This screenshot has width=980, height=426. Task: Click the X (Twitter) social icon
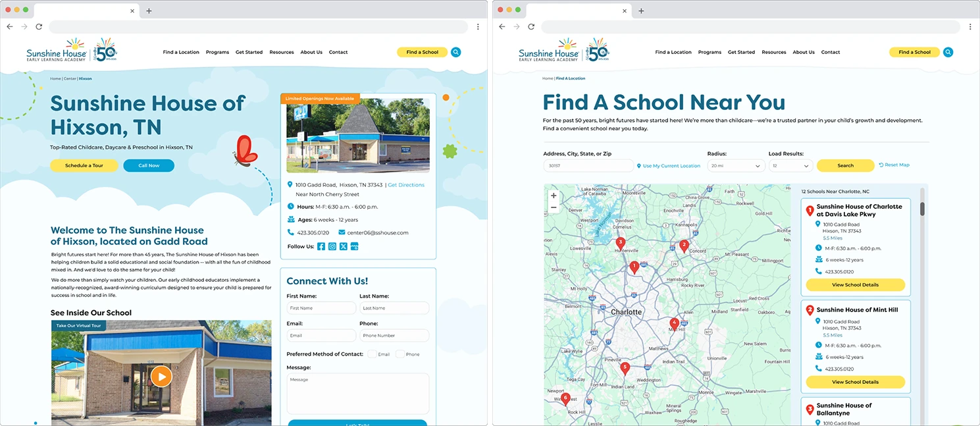pos(343,246)
